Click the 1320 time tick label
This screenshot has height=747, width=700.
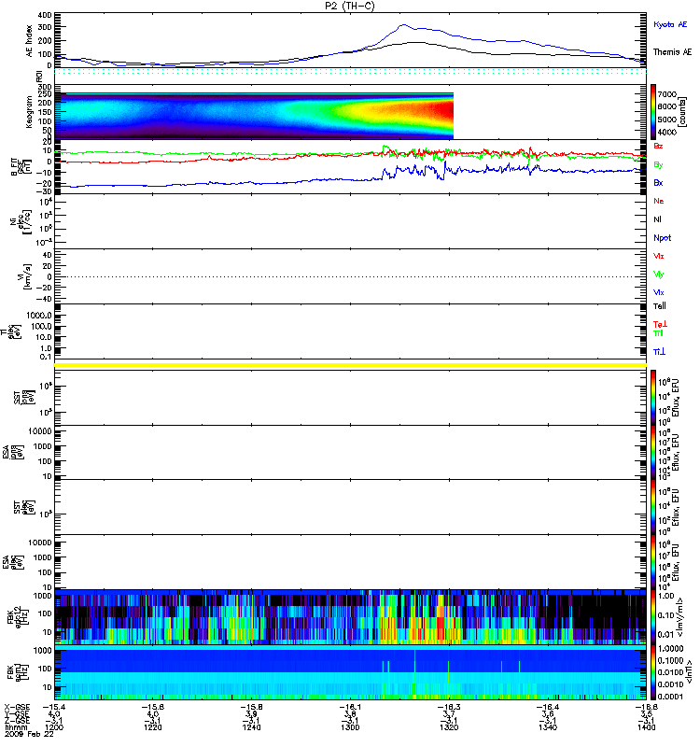coord(449,727)
